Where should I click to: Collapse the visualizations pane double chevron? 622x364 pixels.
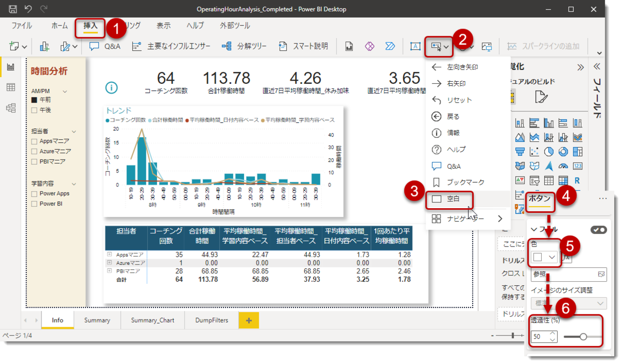point(580,67)
